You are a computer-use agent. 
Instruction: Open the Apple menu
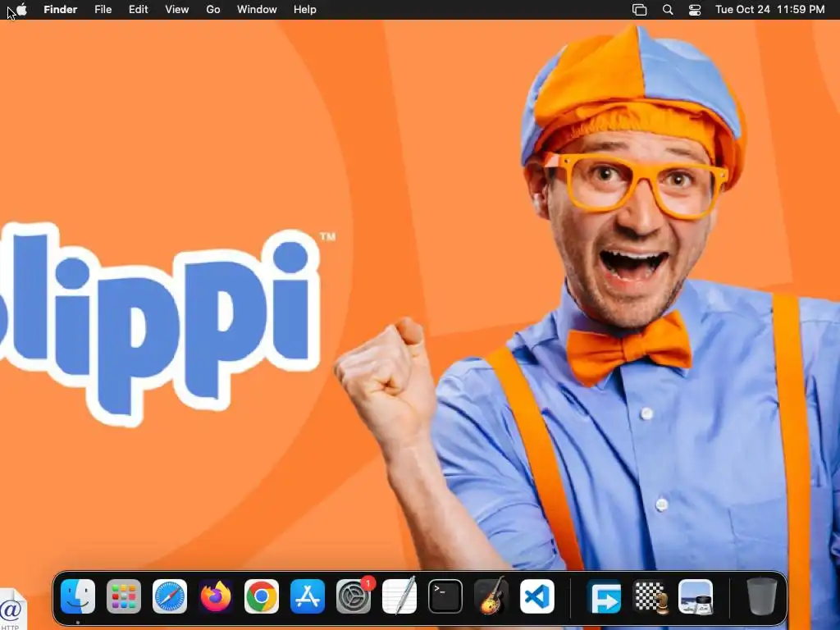(21, 10)
